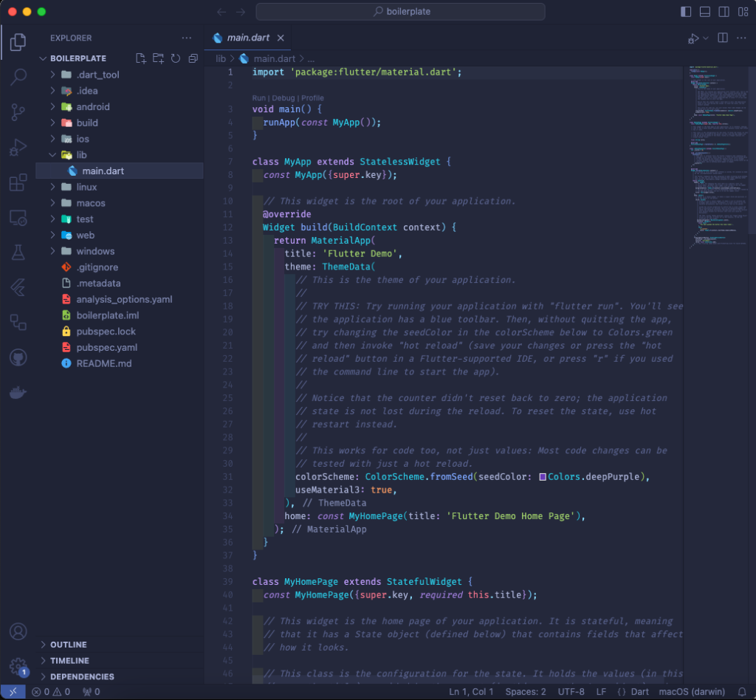The height and width of the screenshot is (700, 756).
Task: Open the GitHub view icon
Action: coord(18,357)
